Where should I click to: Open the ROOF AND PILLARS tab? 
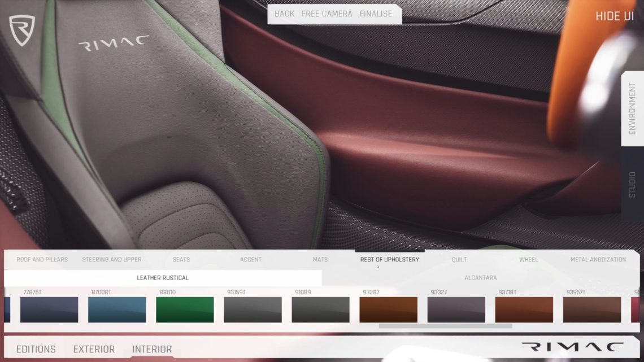click(42, 259)
